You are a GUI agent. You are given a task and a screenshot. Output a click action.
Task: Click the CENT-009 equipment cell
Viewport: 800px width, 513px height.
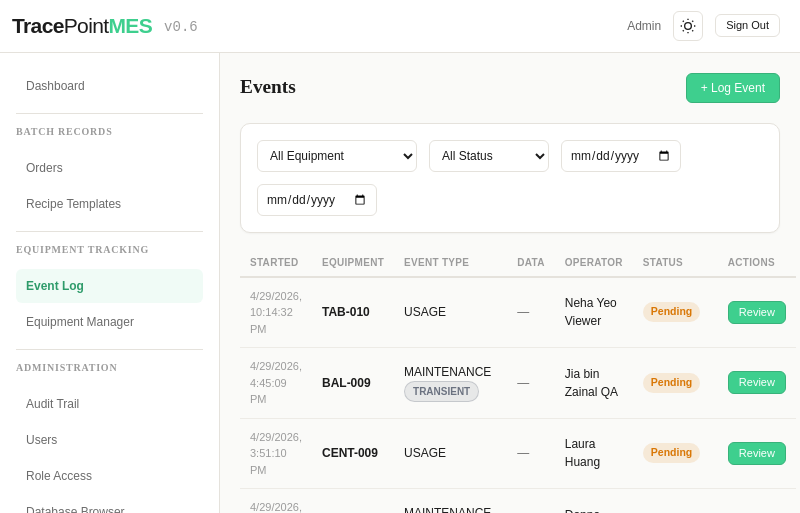[349, 453]
